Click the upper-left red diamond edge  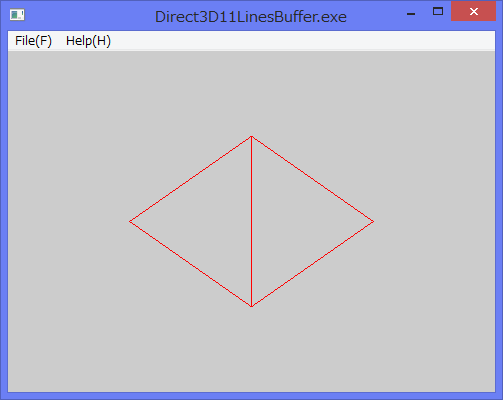[191, 179]
